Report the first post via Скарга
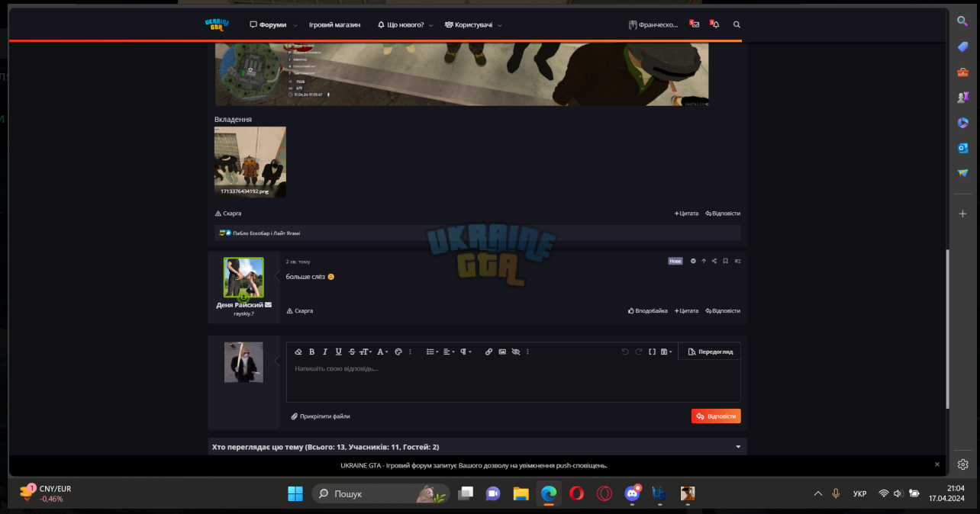The image size is (980, 514). [228, 214]
